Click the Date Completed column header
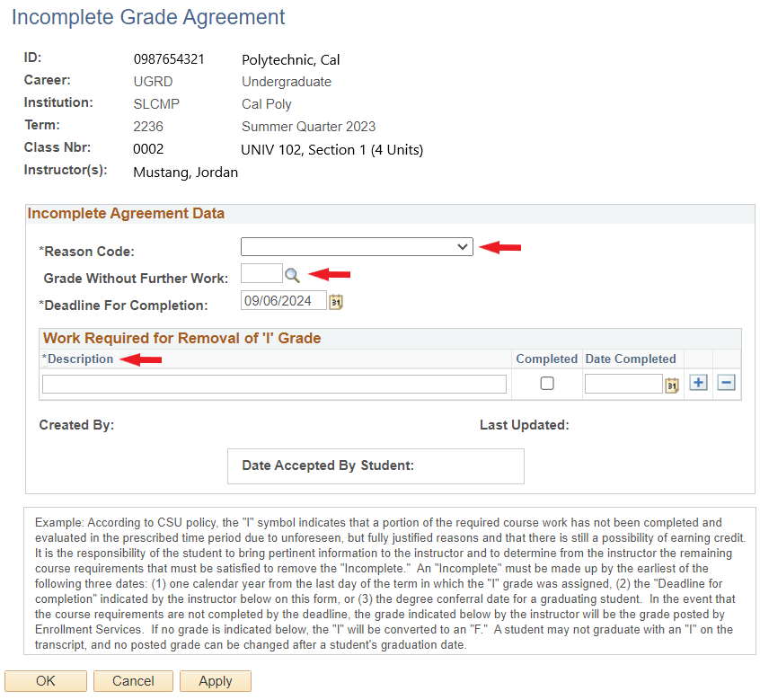Viewport: 760px width, 700px height. click(x=631, y=359)
